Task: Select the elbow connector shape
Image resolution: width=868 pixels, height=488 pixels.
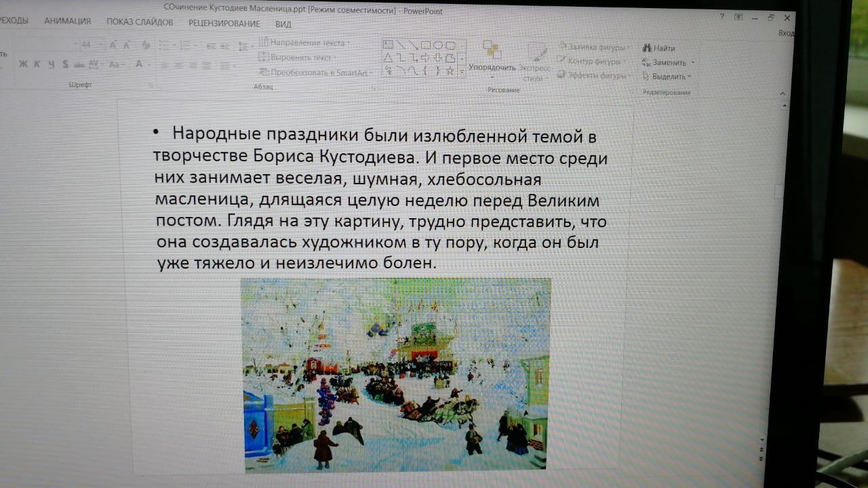Action: (x=401, y=58)
